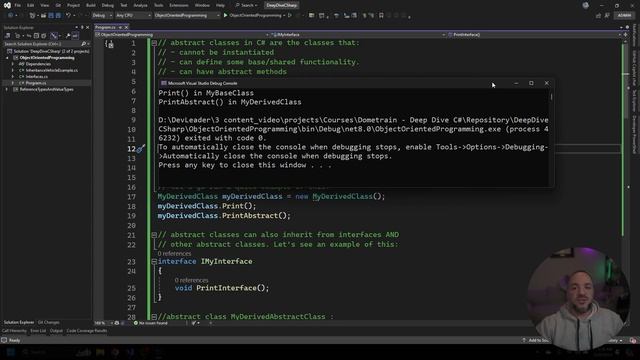The height and width of the screenshot is (360, 640).
Task: Open the Window menu
Action: pyautogui.click(x=202, y=5)
